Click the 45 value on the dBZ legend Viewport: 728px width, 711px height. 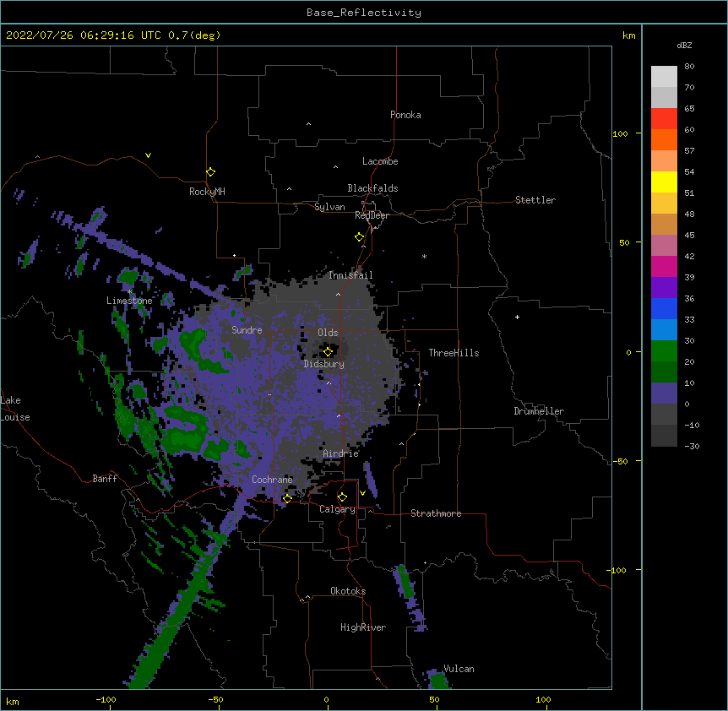tap(689, 236)
